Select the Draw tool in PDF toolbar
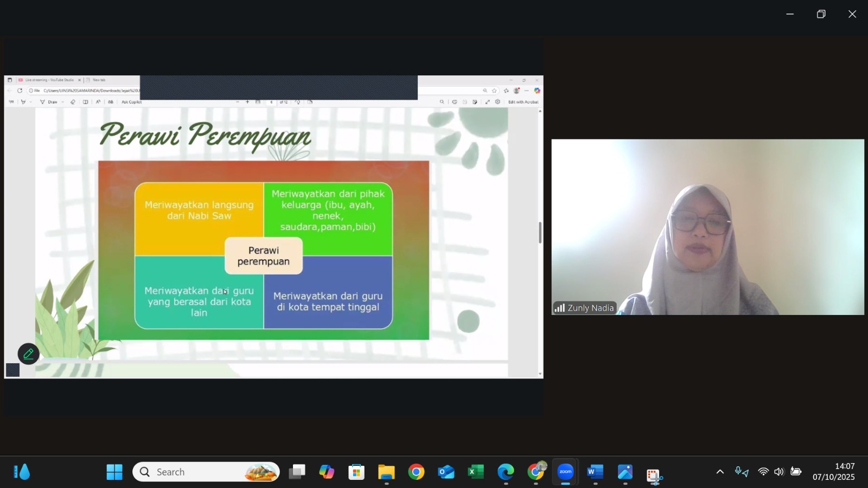 pyautogui.click(x=49, y=102)
